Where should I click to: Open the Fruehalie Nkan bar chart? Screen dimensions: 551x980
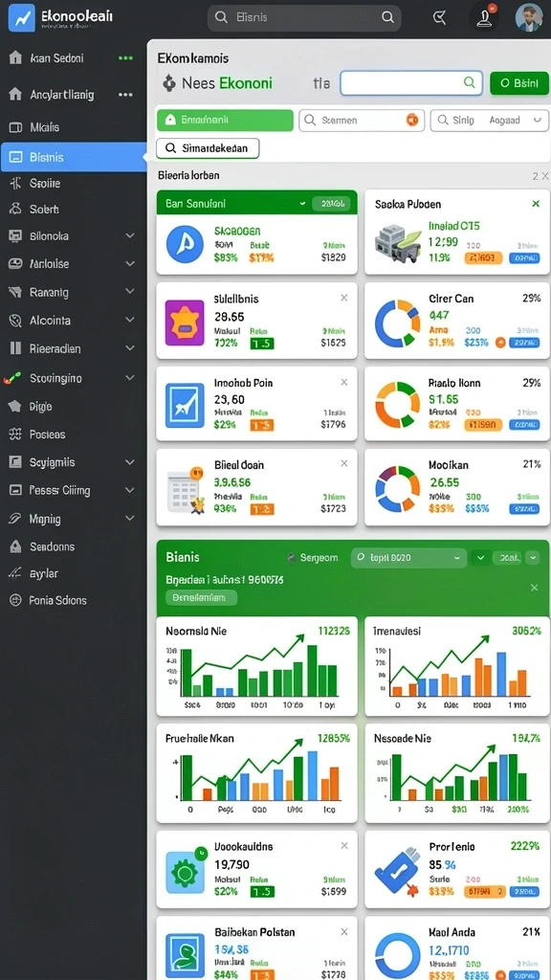coord(256,773)
